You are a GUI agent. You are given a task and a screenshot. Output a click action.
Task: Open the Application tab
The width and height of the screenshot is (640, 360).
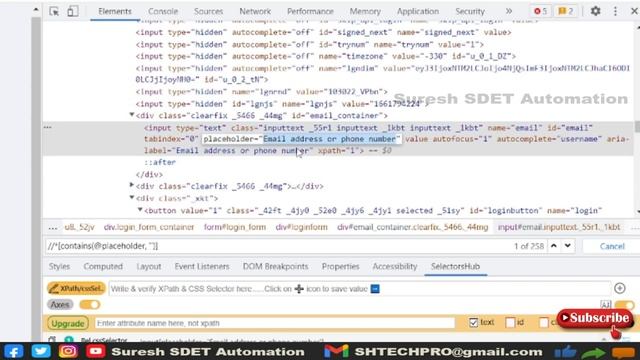click(x=418, y=11)
